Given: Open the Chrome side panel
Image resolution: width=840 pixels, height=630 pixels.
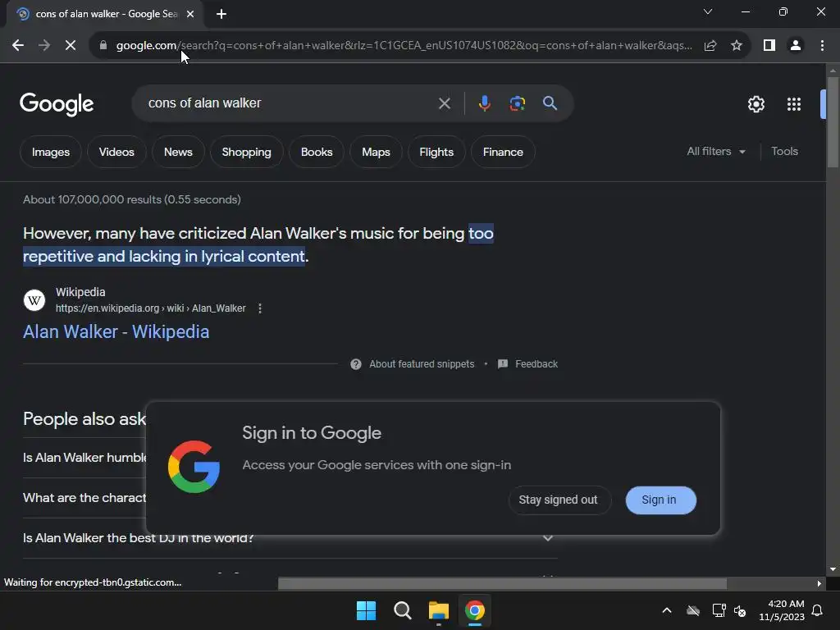Looking at the screenshot, I should coord(769,46).
